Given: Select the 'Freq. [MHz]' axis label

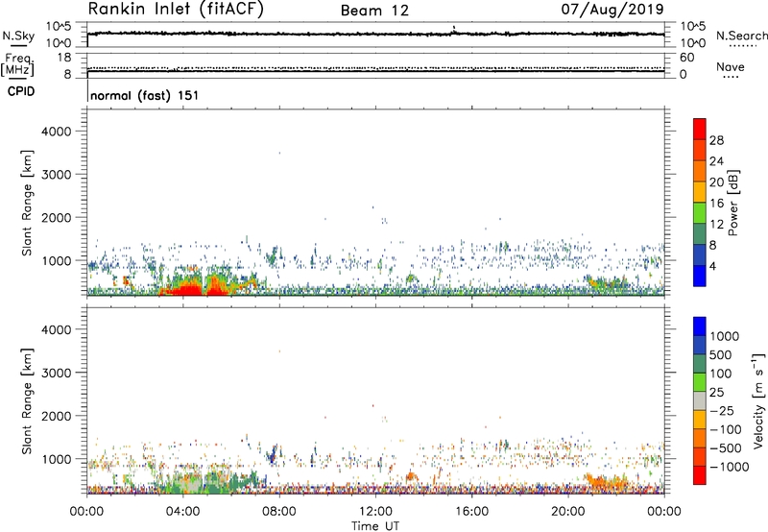Looking at the screenshot, I should (x=17, y=64).
